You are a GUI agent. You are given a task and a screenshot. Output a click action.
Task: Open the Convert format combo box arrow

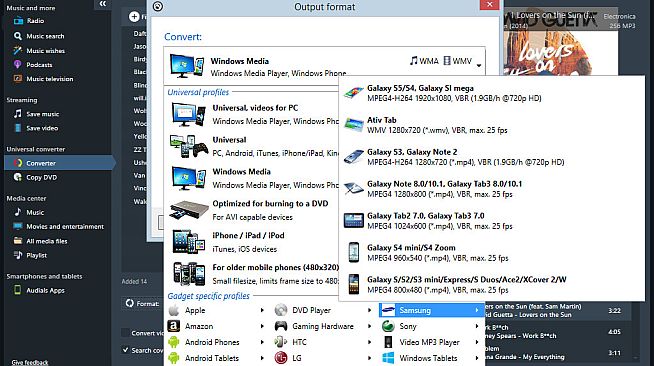coord(478,65)
